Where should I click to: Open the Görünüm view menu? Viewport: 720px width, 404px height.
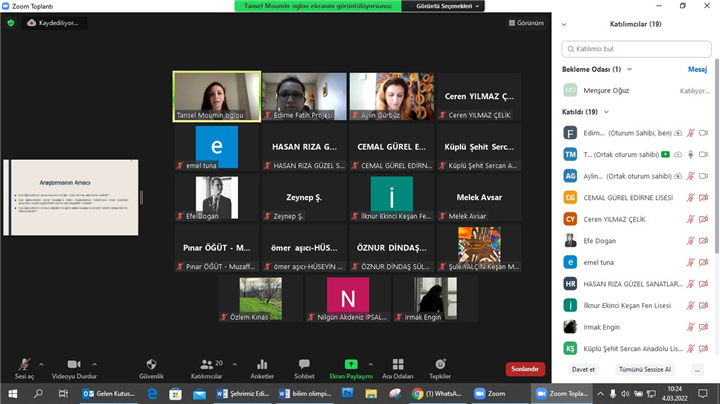point(526,22)
